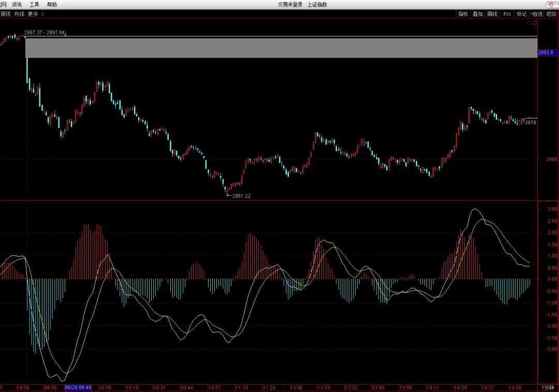This screenshot has width=559, height=392.
Task: Switch chart to 周线 period
Action: (5, 14)
